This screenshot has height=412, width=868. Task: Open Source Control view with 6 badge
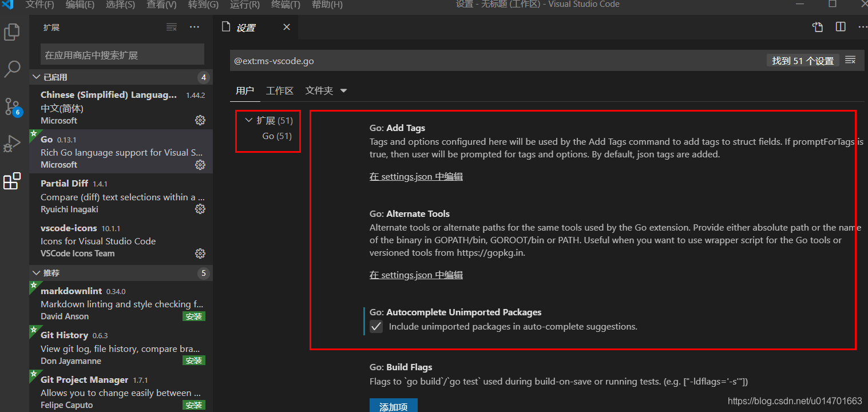[x=12, y=107]
